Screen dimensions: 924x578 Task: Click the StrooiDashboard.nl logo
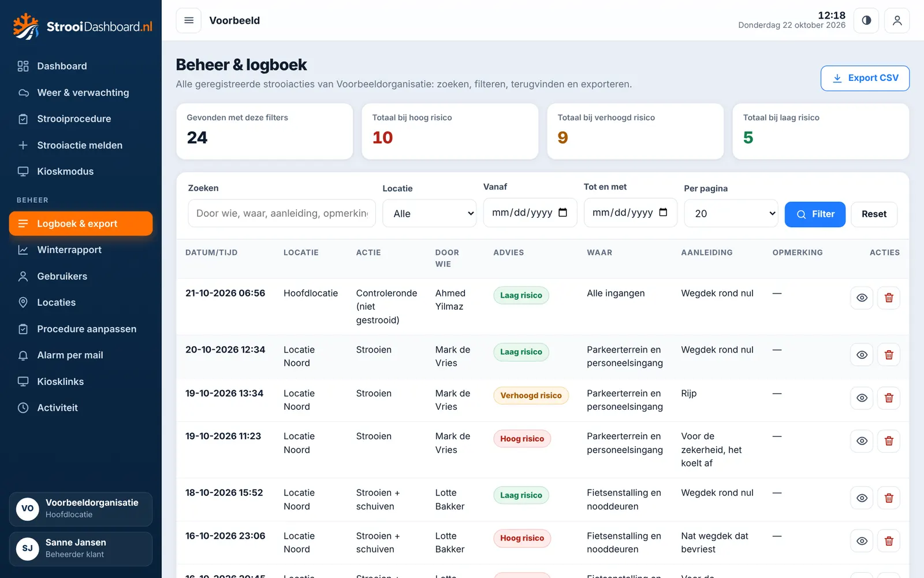click(x=83, y=26)
